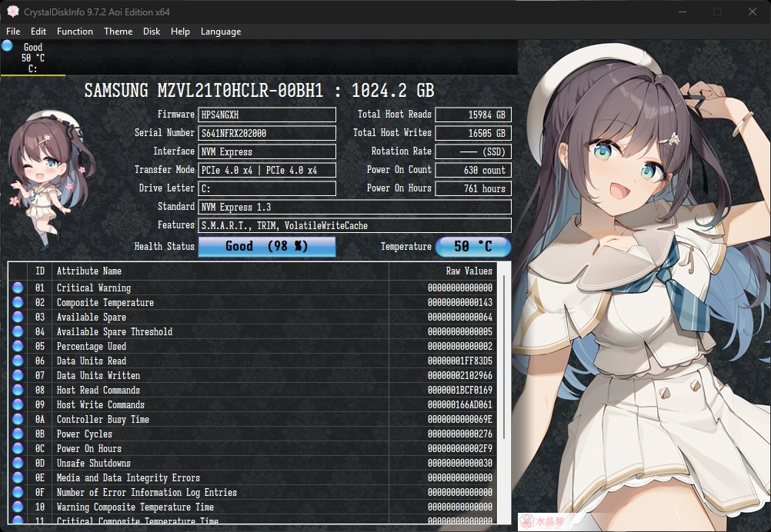The image size is (771, 532).
Task: Click the Good (98 %) health status button
Action: pos(267,246)
